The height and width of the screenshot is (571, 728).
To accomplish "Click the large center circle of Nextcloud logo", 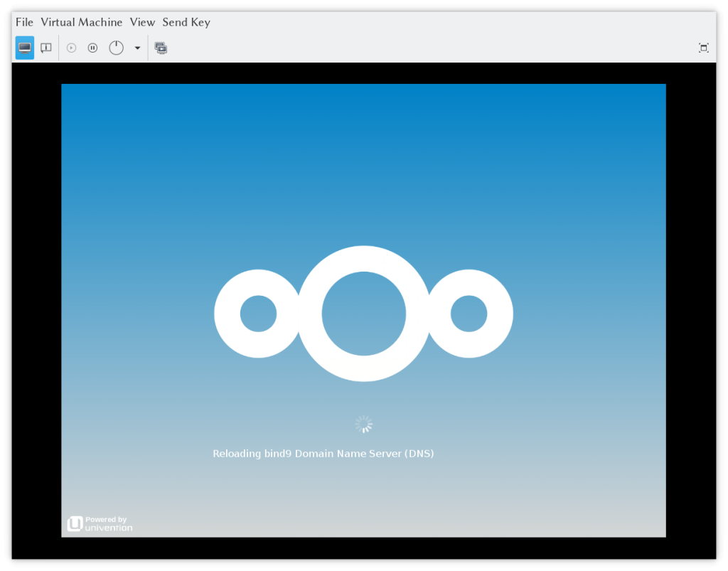I will tap(364, 314).
